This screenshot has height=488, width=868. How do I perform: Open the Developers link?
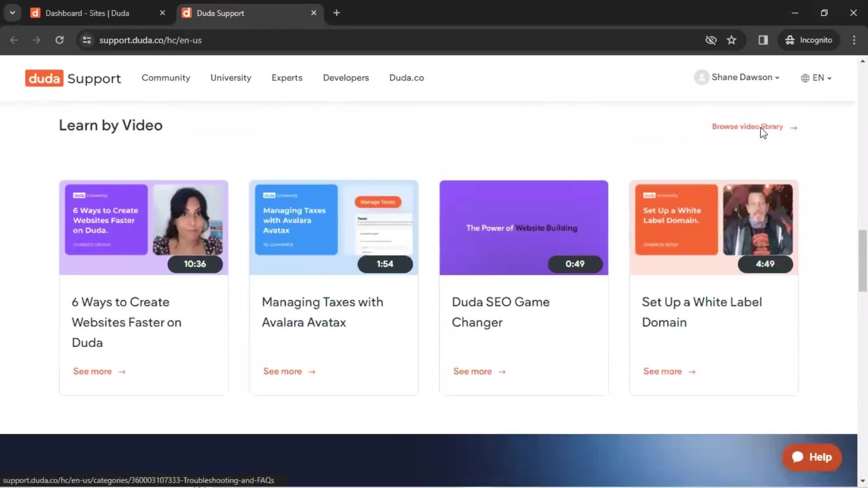click(x=346, y=78)
